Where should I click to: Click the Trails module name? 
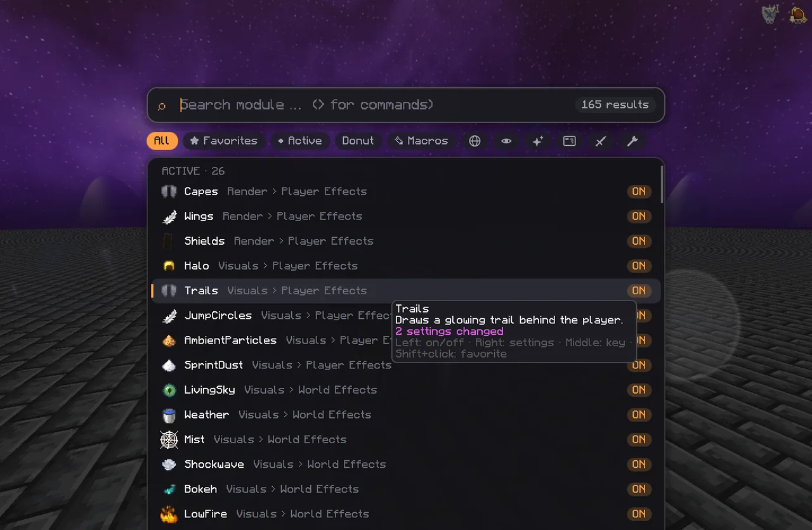(x=201, y=290)
